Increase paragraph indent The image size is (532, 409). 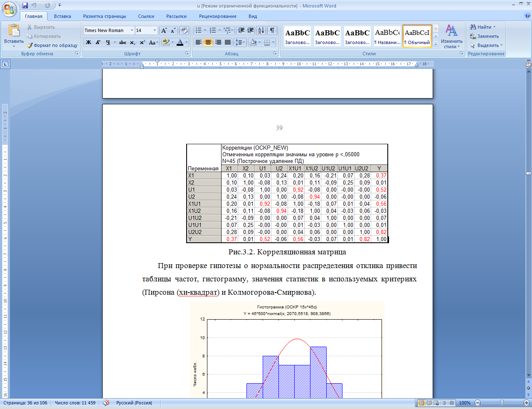[x=250, y=30]
